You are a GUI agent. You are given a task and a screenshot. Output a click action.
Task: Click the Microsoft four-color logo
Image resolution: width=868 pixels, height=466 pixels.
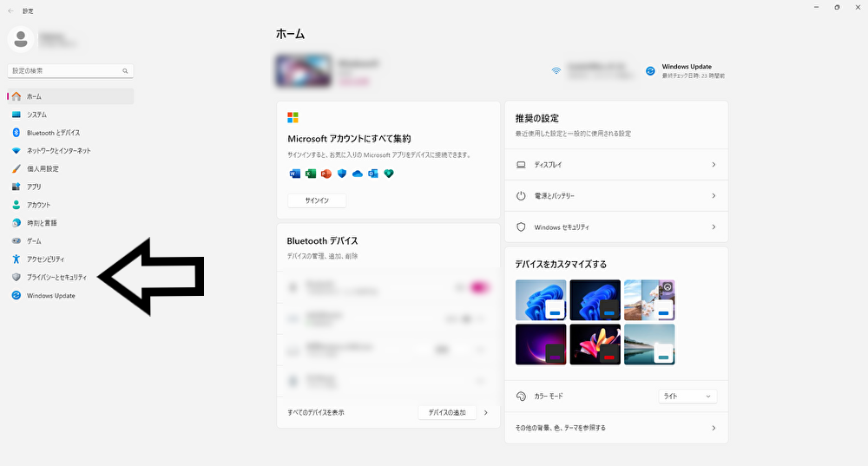tap(293, 117)
